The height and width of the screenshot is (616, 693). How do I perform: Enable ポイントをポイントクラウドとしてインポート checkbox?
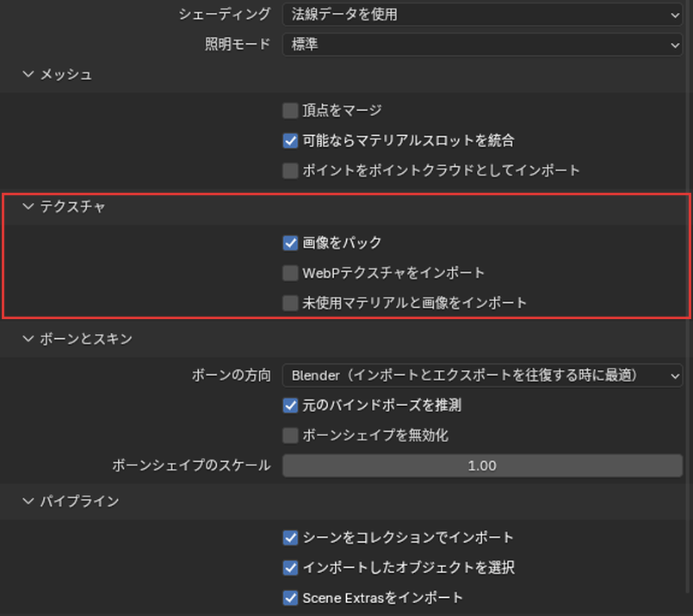[x=290, y=170]
